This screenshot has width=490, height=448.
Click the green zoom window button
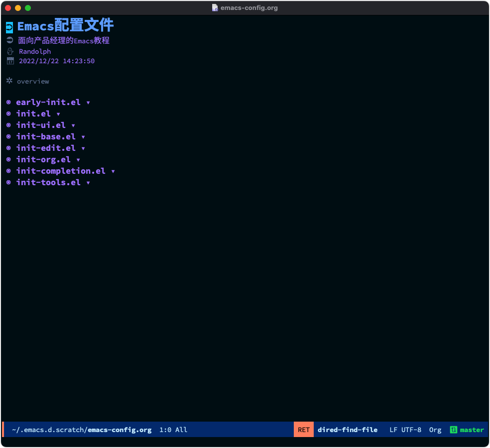click(x=28, y=8)
